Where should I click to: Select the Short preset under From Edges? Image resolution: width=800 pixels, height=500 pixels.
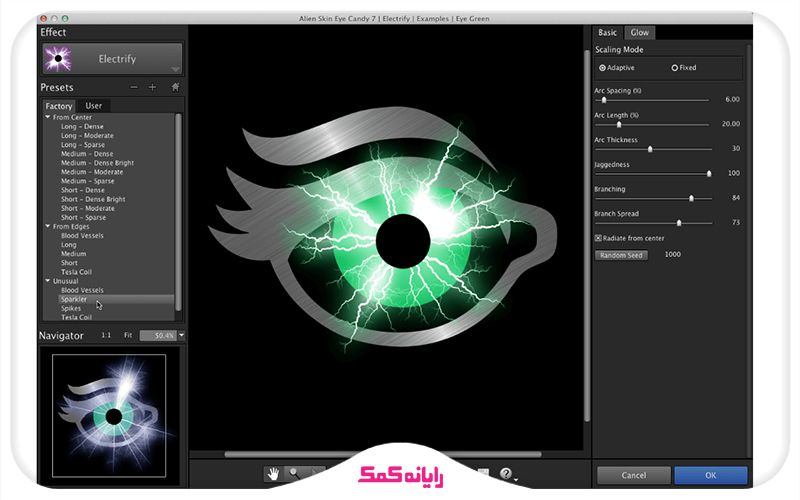click(69, 263)
